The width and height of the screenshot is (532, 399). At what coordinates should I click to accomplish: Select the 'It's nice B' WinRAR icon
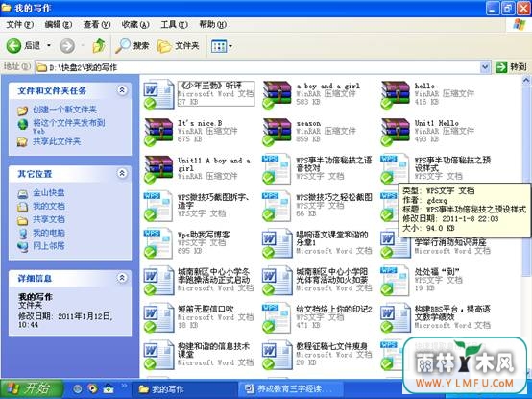click(158, 132)
